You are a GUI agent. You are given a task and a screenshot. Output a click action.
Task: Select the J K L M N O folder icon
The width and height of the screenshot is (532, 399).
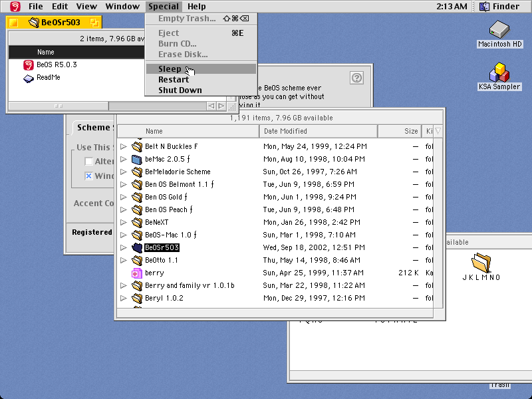(481, 263)
